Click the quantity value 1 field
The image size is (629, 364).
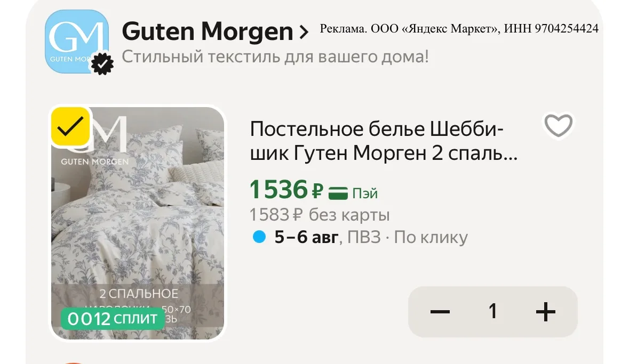tap(492, 311)
